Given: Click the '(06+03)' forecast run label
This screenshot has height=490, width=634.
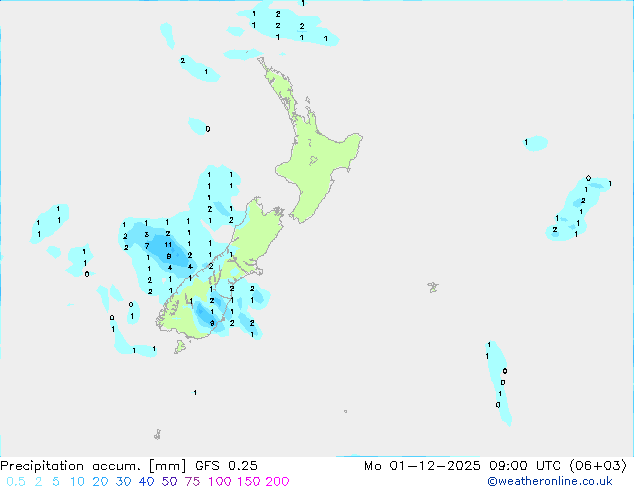Looking at the screenshot, I should point(598,466).
